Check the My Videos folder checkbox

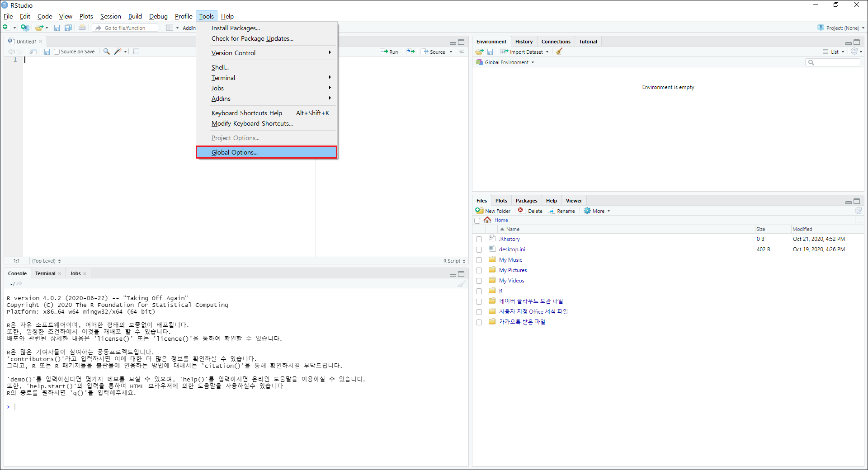click(479, 281)
